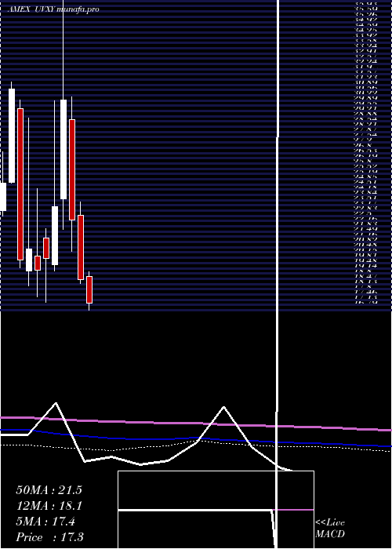Image resolution: width=392 pixels, height=549 pixels.
Task: Click the tallest white candlestick with long upper wick
Action: click(64, 150)
